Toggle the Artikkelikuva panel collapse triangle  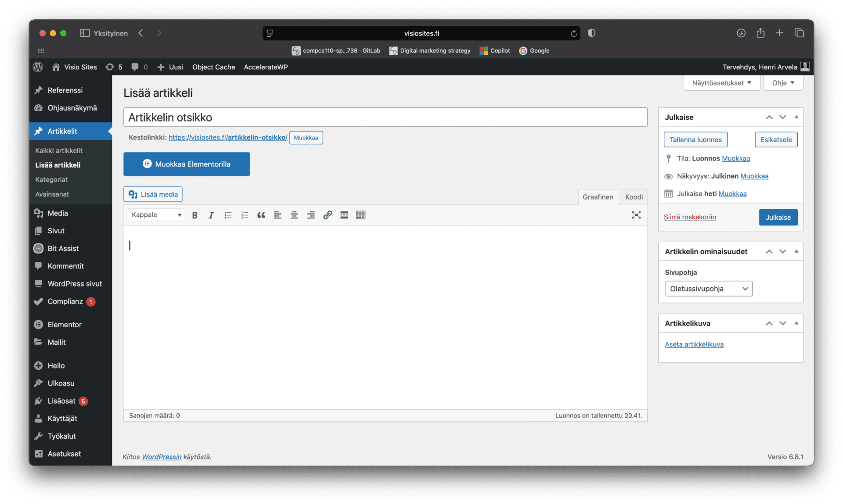click(796, 323)
